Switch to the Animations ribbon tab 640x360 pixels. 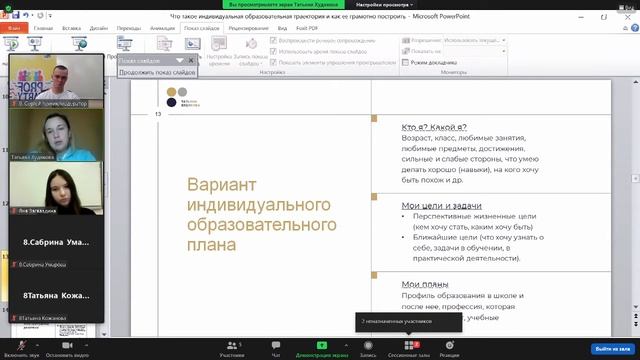coord(162,28)
